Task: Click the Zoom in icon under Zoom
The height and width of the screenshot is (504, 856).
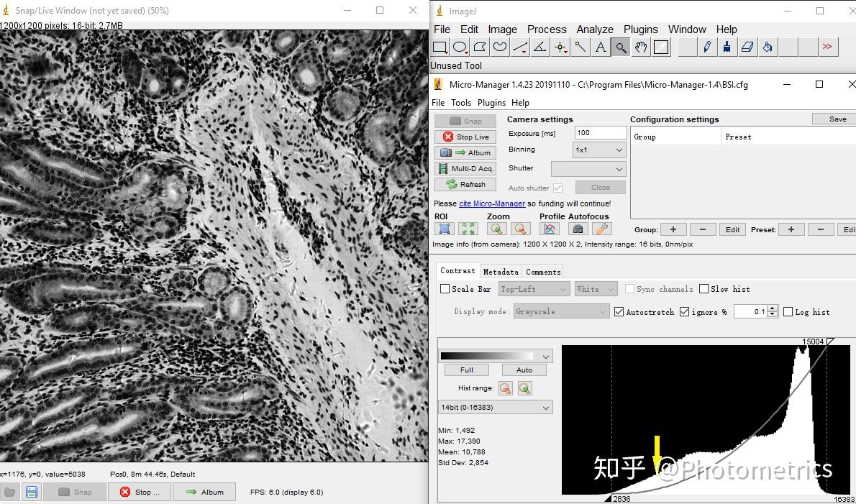Action: [496, 229]
